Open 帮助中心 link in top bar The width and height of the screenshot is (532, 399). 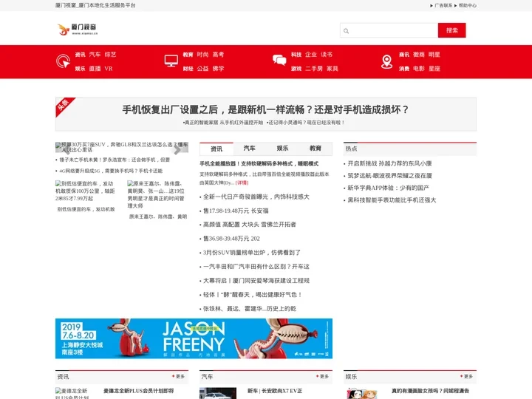point(468,5)
